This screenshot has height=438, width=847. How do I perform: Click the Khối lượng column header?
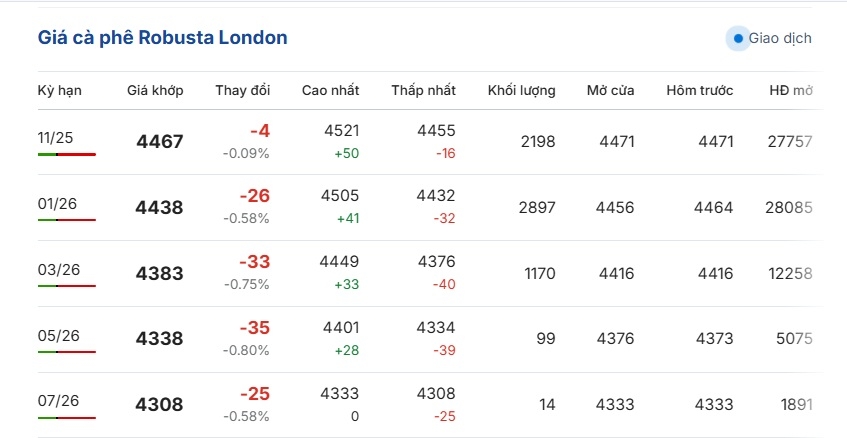coord(521,91)
